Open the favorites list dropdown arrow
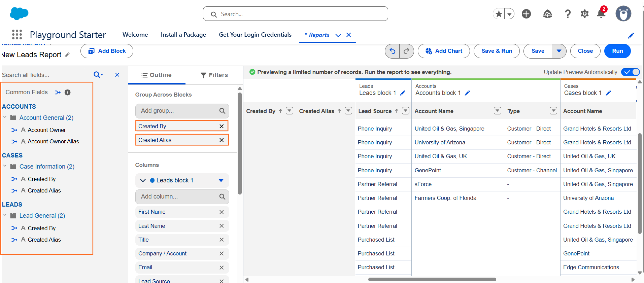Viewport: 644px width, 283px height. [x=509, y=14]
